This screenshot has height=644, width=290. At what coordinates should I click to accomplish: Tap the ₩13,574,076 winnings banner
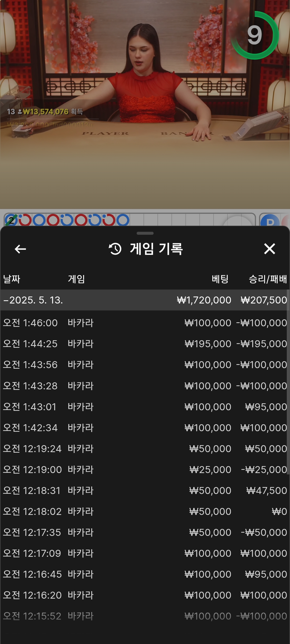tap(46, 112)
